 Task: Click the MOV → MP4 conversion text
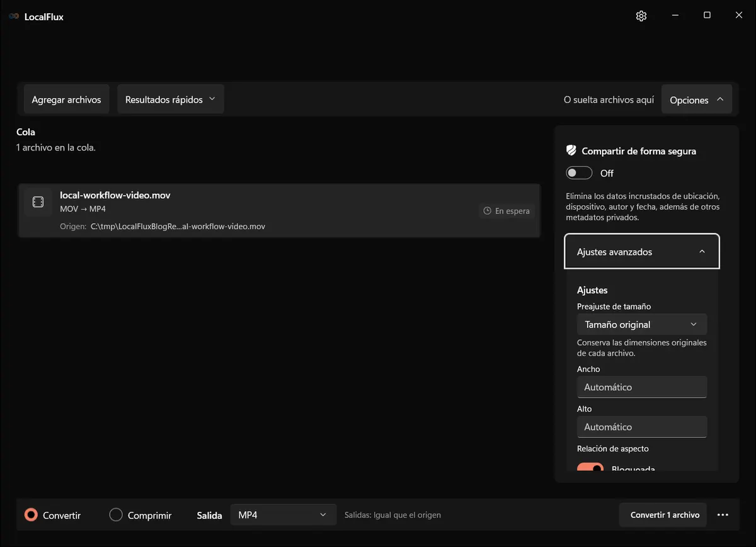83,209
